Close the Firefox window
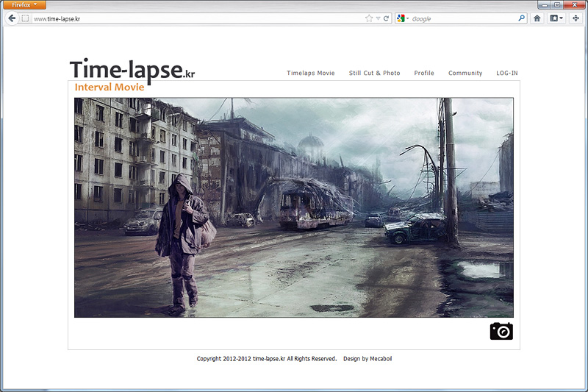Viewport: 588px width, 392px height. (x=575, y=5)
